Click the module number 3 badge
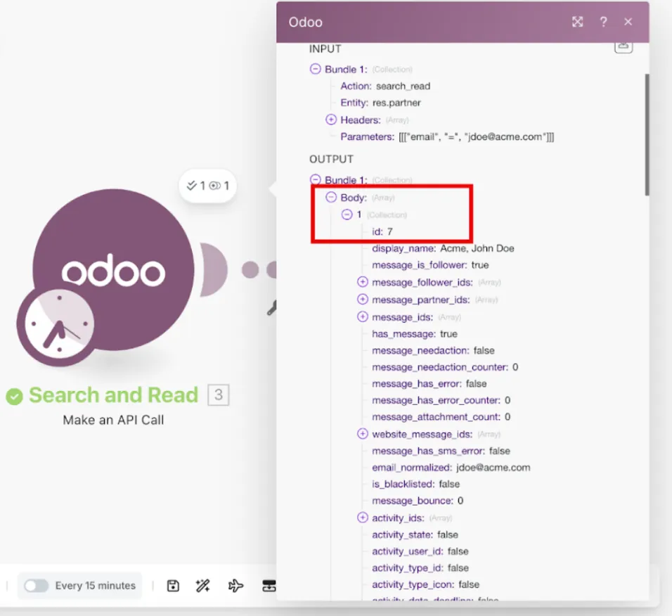The height and width of the screenshot is (616, 672). [219, 394]
